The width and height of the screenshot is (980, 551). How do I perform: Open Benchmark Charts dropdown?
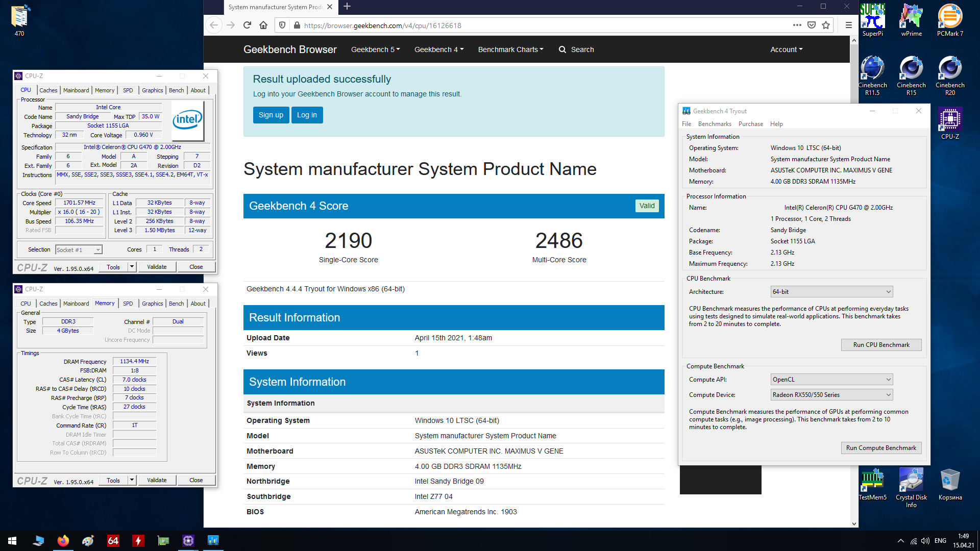click(x=510, y=49)
